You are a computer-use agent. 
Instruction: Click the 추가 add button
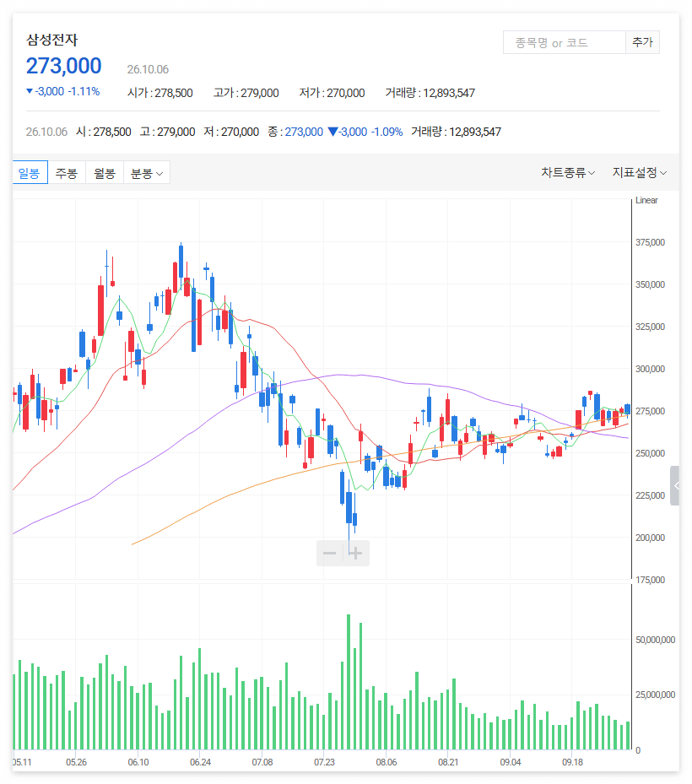(642, 42)
